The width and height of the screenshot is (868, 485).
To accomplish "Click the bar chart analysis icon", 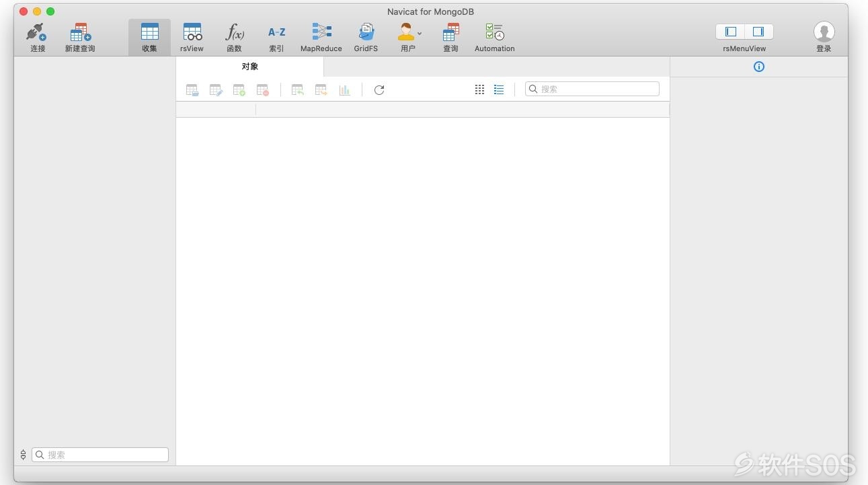I will pos(344,89).
